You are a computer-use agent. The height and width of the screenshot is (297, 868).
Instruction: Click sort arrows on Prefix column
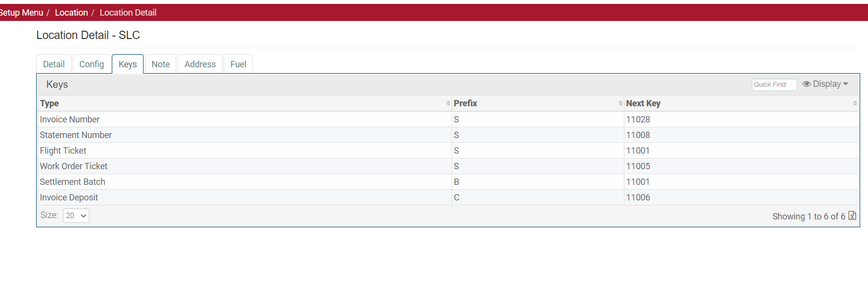point(620,103)
